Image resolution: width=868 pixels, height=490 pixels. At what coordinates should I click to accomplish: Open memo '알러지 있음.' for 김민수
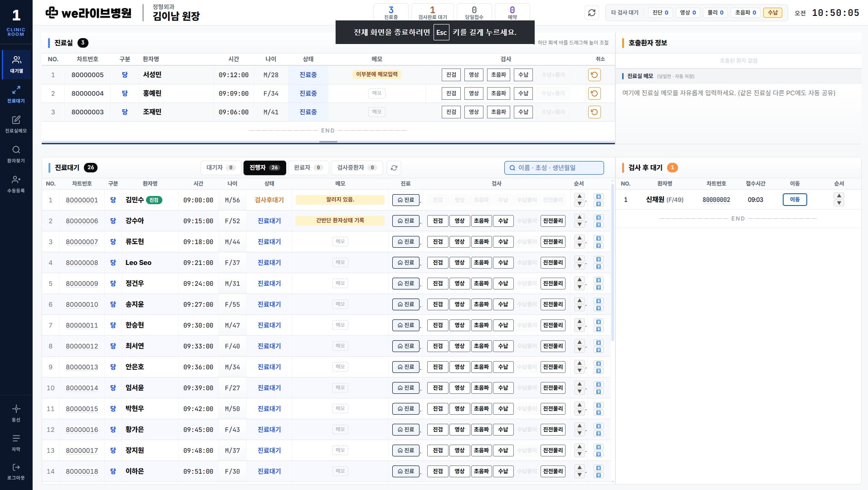340,200
